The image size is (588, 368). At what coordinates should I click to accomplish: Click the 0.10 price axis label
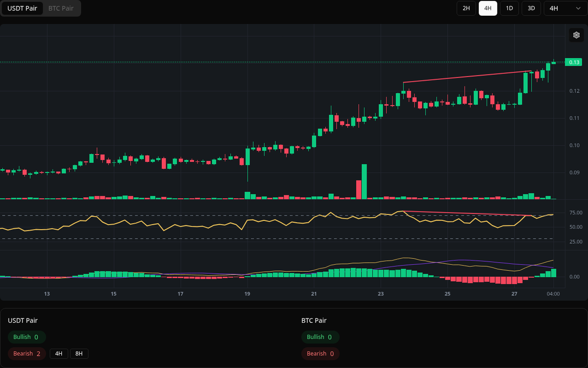575,145
